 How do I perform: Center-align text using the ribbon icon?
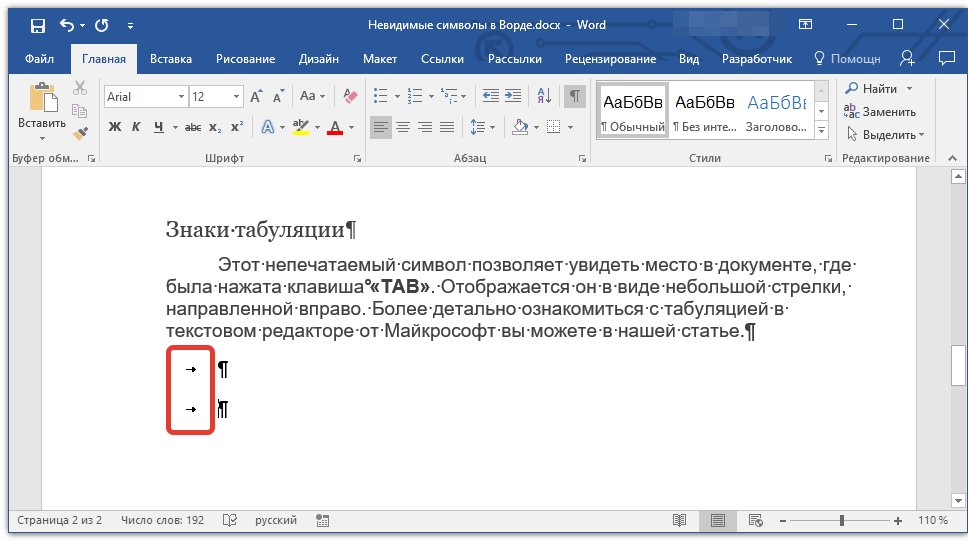(403, 127)
